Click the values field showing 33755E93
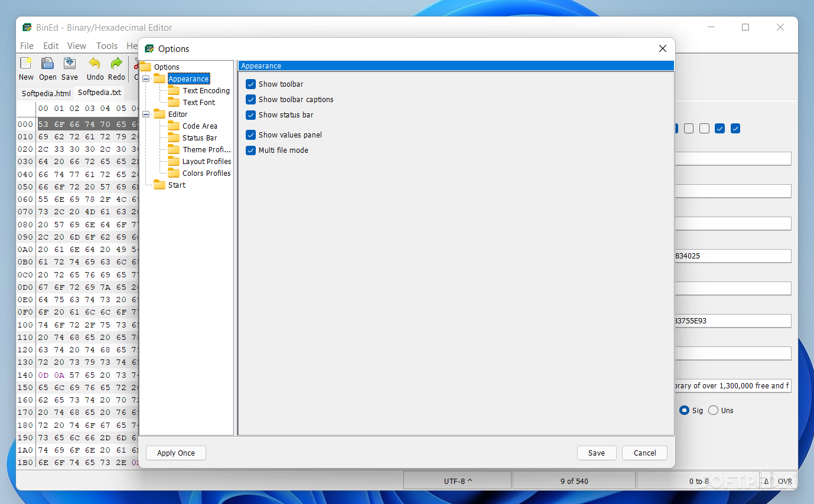 pyautogui.click(x=732, y=321)
